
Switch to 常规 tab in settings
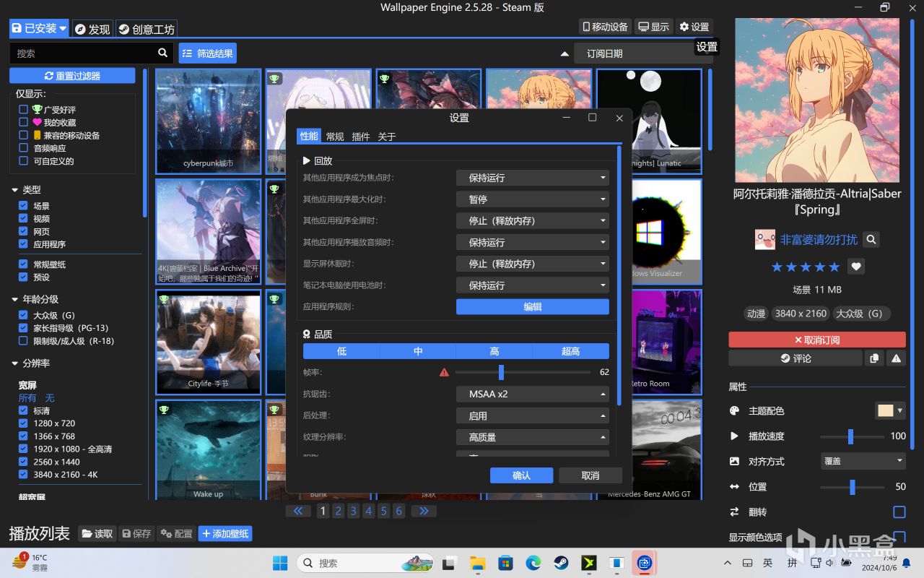(335, 137)
